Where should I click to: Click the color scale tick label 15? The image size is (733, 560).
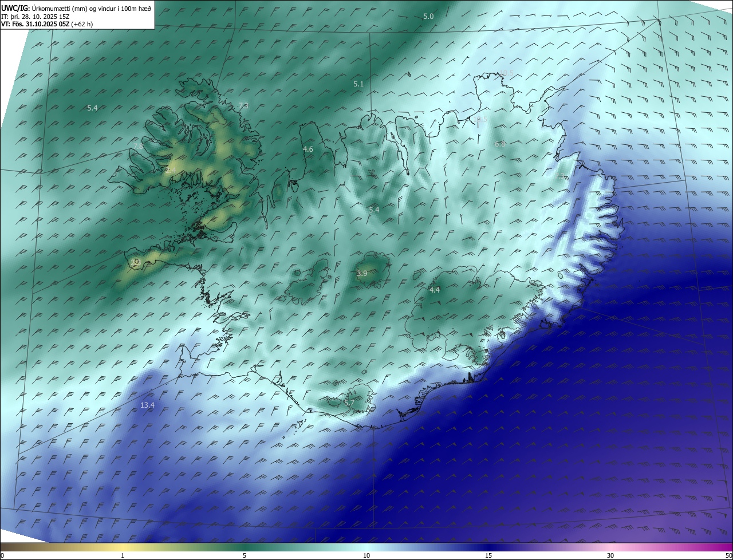[x=488, y=555]
